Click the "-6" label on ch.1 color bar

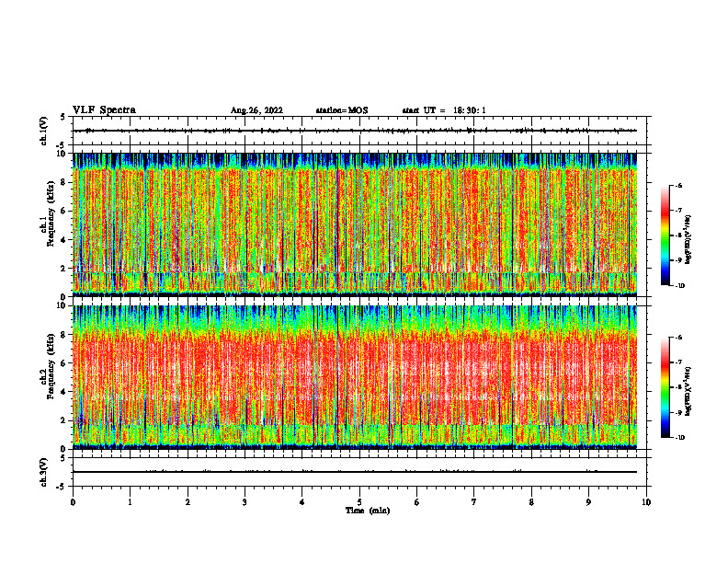coord(678,185)
